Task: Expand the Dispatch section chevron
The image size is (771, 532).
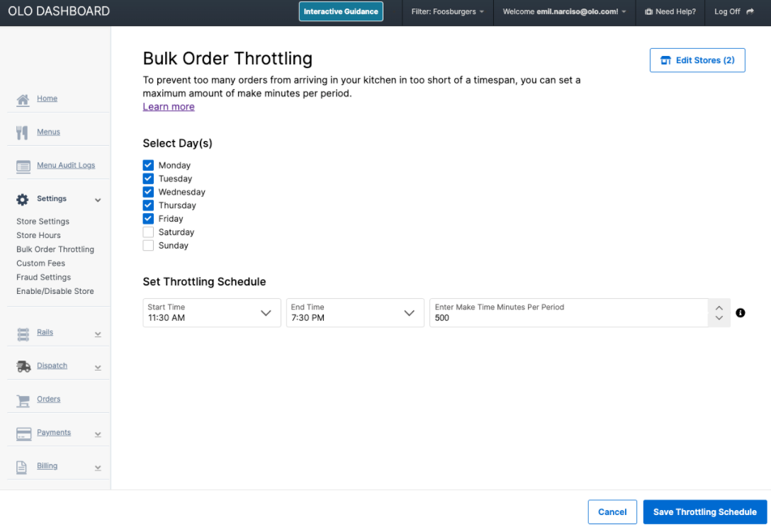Action: tap(98, 367)
